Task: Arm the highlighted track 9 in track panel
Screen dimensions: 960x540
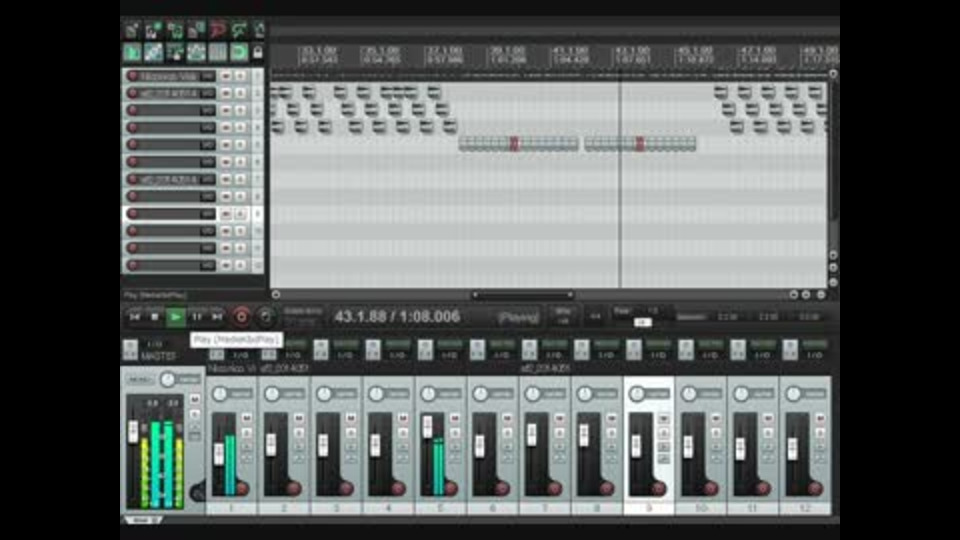Action: tap(132, 214)
